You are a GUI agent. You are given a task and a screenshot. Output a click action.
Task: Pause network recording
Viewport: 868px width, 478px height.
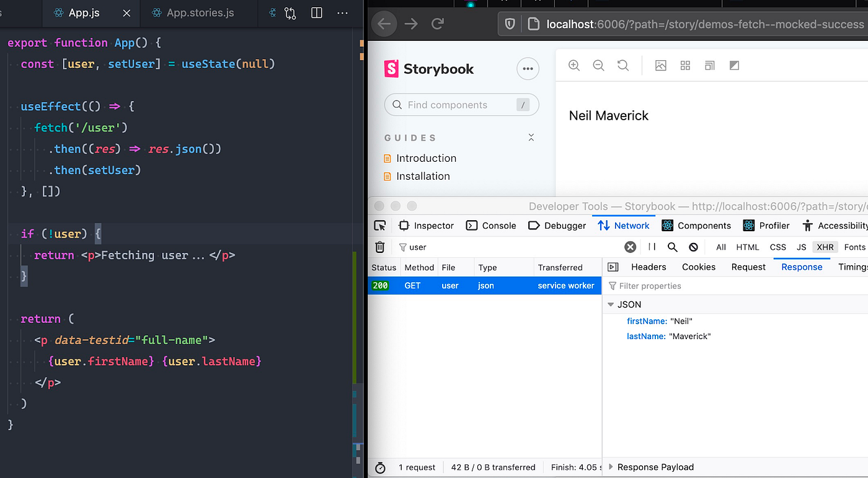pos(652,247)
